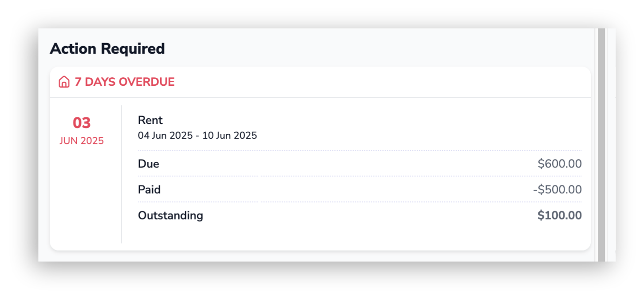Click the $100.00 outstanding amount
644x300 pixels.
click(560, 216)
